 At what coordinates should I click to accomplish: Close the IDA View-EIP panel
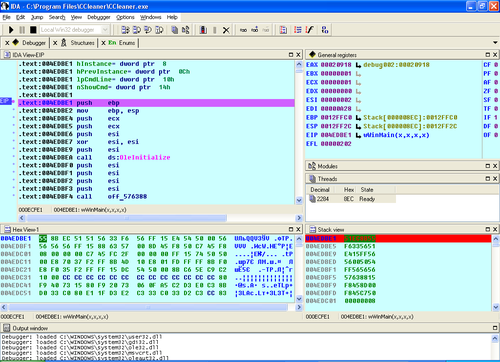point(298,55)
